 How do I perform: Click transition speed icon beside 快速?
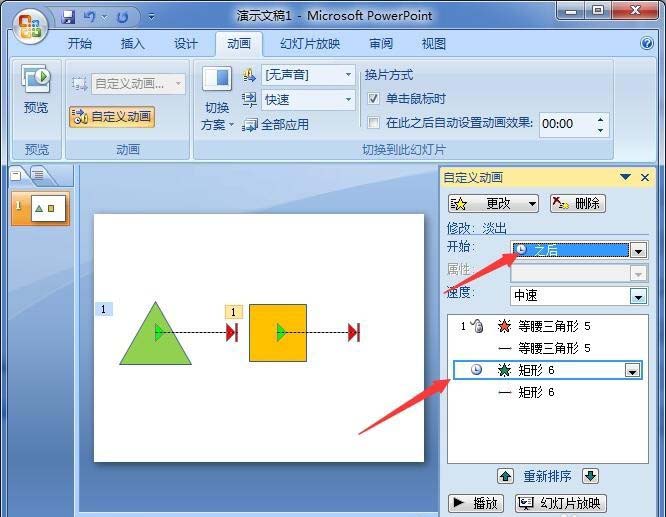(249, 100)
